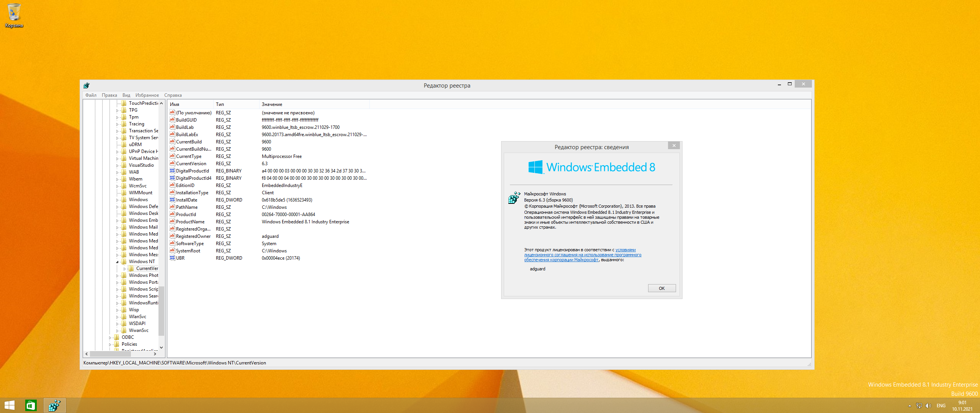Click the Policies folder icon
Screen dimensions: 980x413
tap(117, 344)
